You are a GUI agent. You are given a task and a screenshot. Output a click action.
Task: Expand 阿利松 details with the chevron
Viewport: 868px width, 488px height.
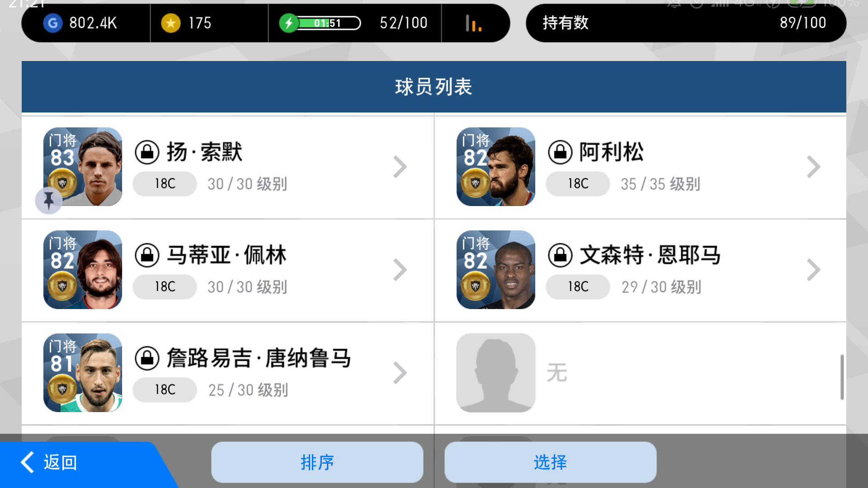(x=813, y=167)
